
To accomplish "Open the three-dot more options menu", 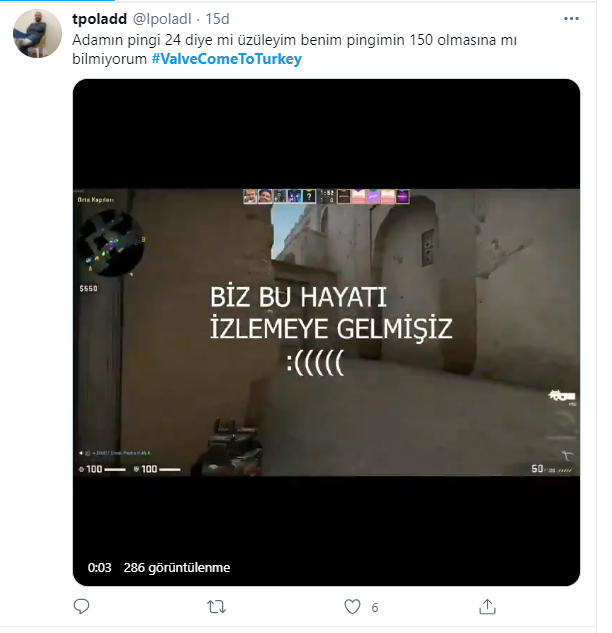I will tap(571, 19).
